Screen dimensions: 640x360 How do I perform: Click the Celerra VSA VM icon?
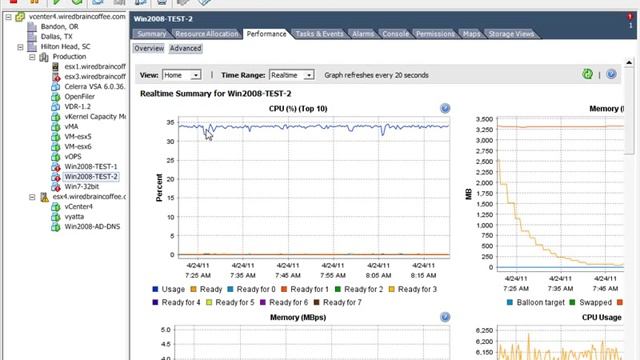[56, 87]
